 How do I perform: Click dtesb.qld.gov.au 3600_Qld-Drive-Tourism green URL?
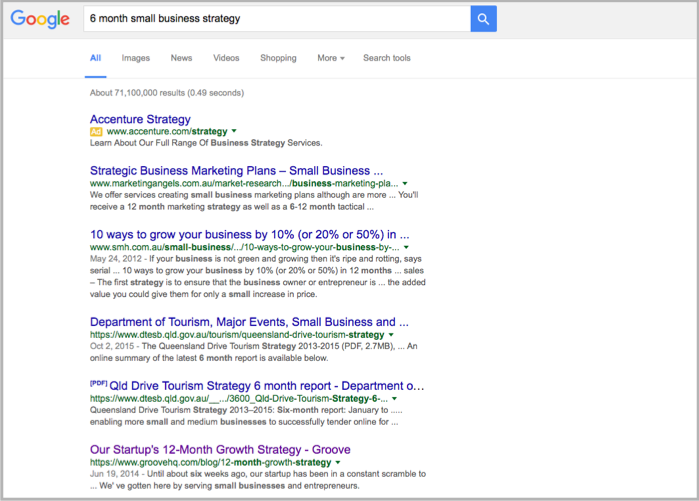pyautogui.click(x=238, y=398)
